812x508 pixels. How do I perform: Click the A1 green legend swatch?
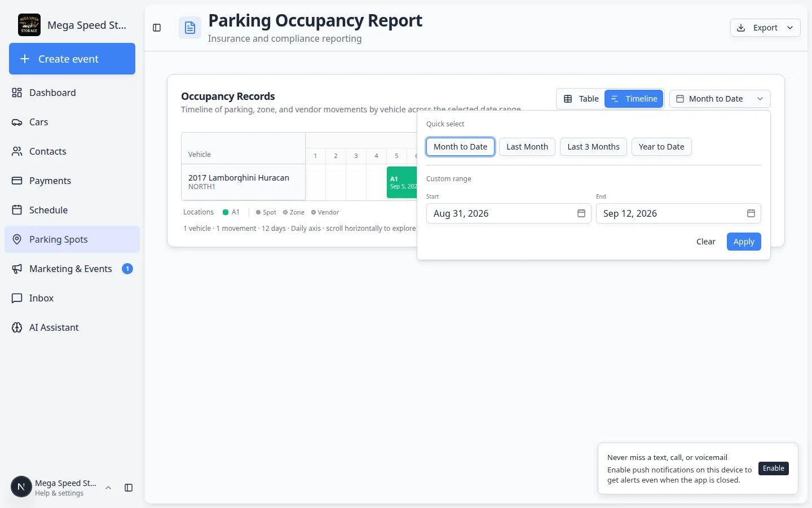point(226,212)
